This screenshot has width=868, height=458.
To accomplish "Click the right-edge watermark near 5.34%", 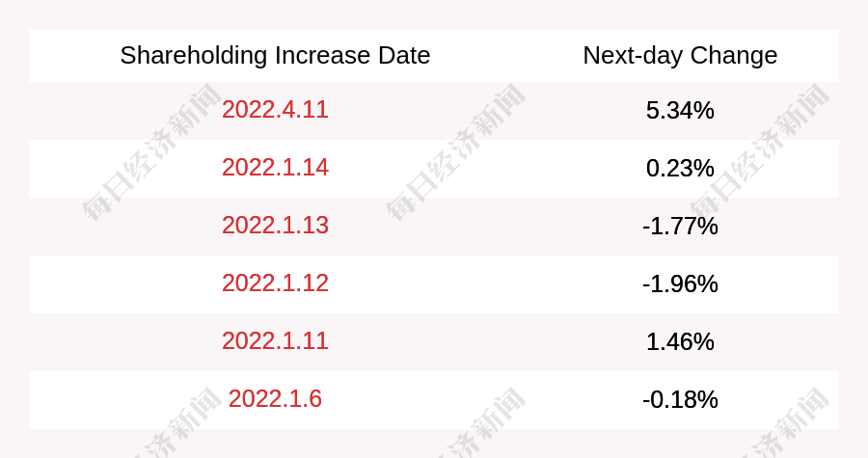I will click(x=759, y=152).
